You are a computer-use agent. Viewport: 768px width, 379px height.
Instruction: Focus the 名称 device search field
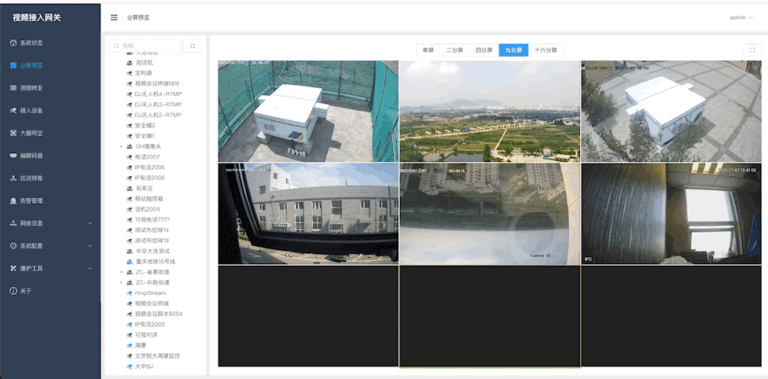145,46
